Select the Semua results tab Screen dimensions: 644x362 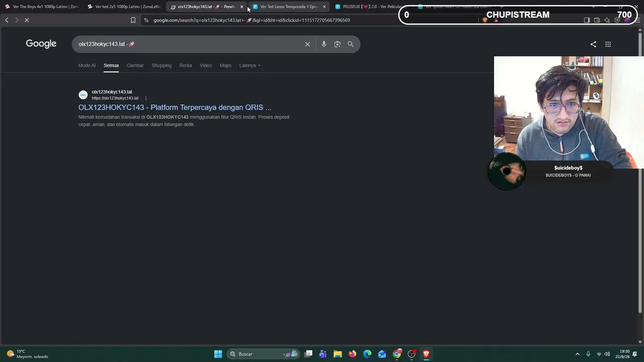click(x=111, y=65)
